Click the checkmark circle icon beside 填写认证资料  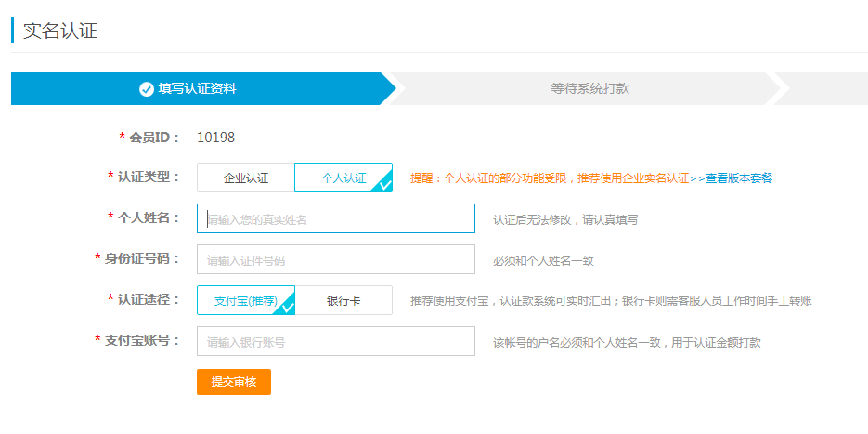[x=146, y=89]
